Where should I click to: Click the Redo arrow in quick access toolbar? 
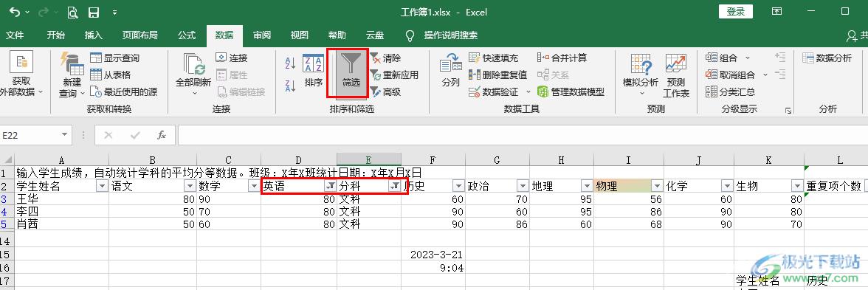click(x=43, y=12)
